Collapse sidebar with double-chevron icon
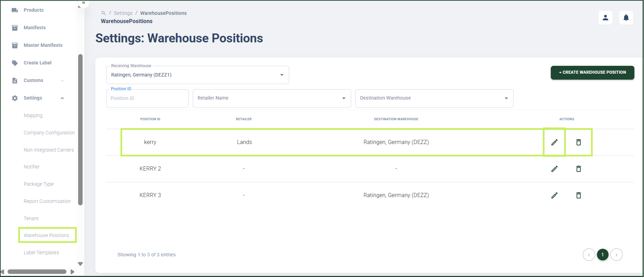Image resolution: width=644 pixels, height=277 pixels. [x=83, y=3]
